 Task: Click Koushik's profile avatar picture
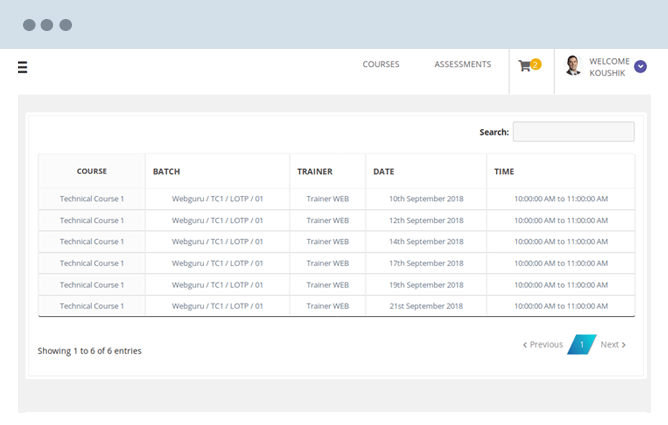coord(573,66)
